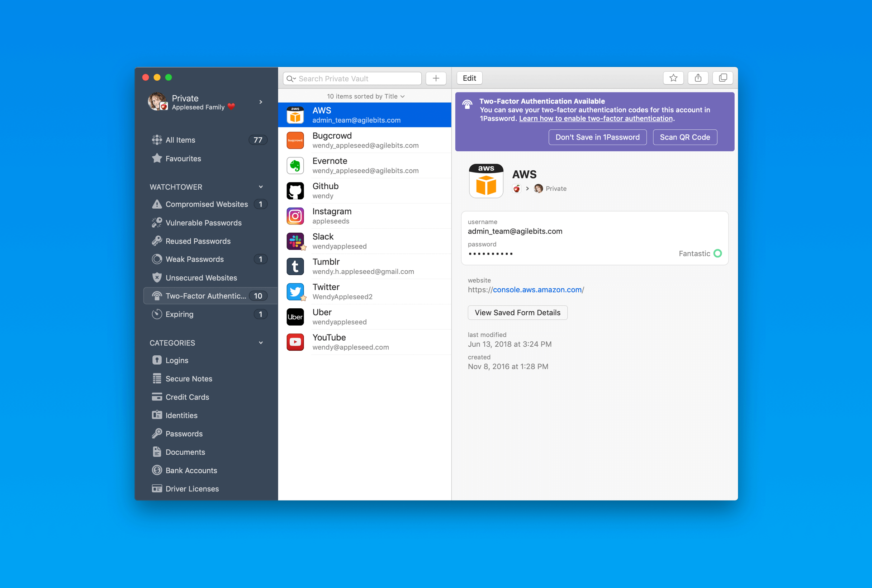Click the Instagram icon in items list
This screenshot has height=588, width=872.
pyautogui.click(x=295, y=215)
